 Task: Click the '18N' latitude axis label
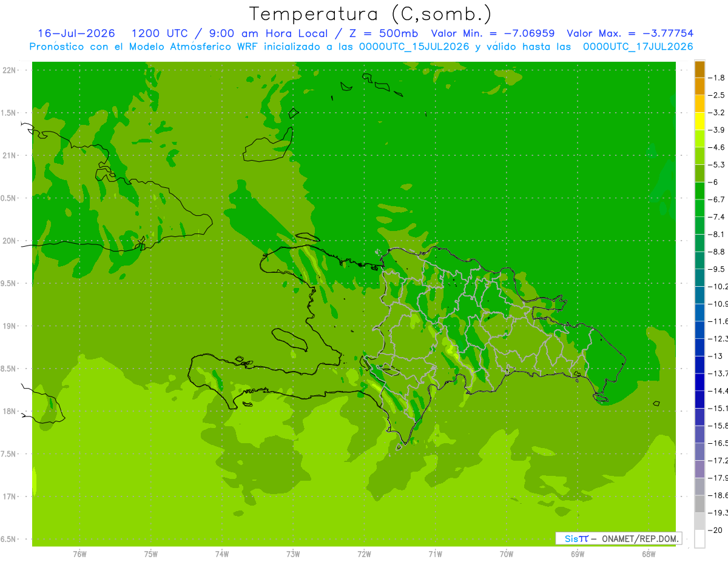click(10, 412)
